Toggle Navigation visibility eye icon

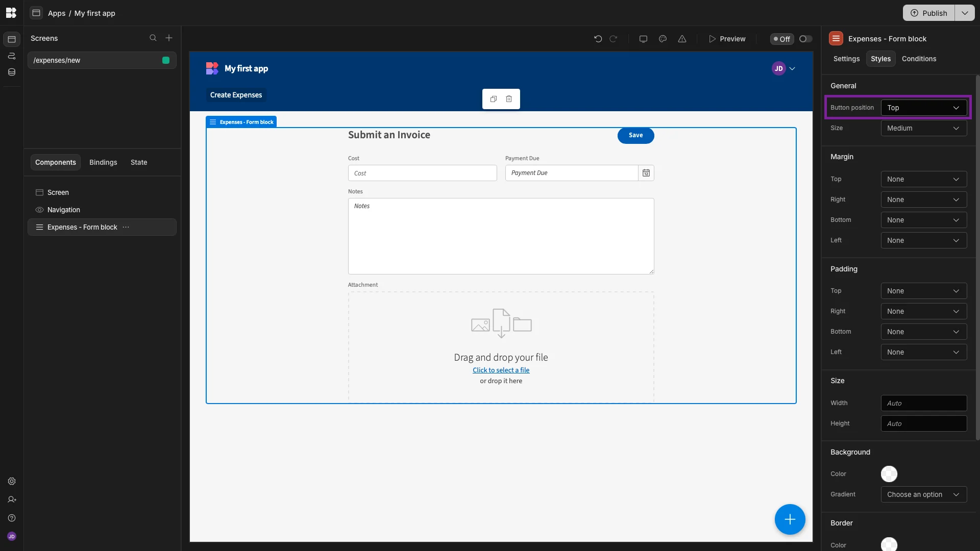point(39,210)
